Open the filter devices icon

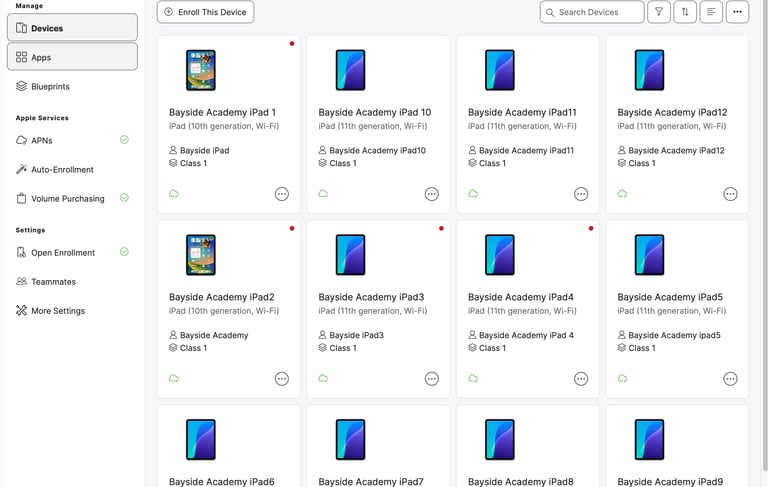(x=659, y=12)
